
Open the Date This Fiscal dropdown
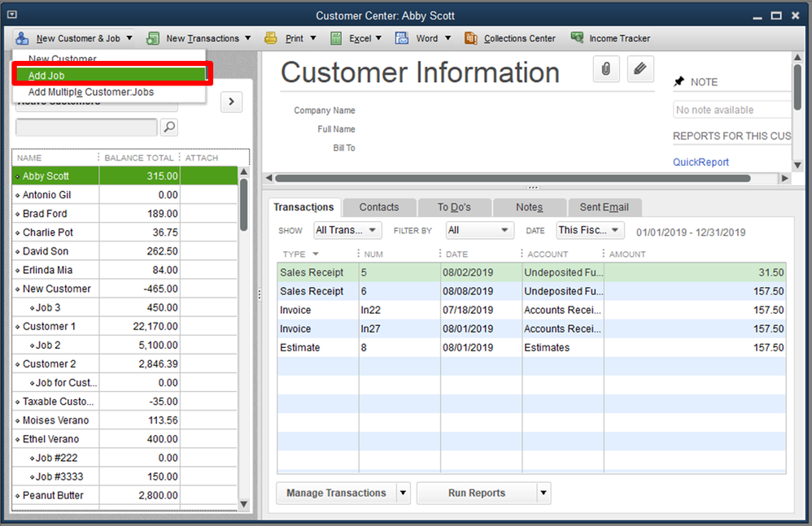coord(590,230)
